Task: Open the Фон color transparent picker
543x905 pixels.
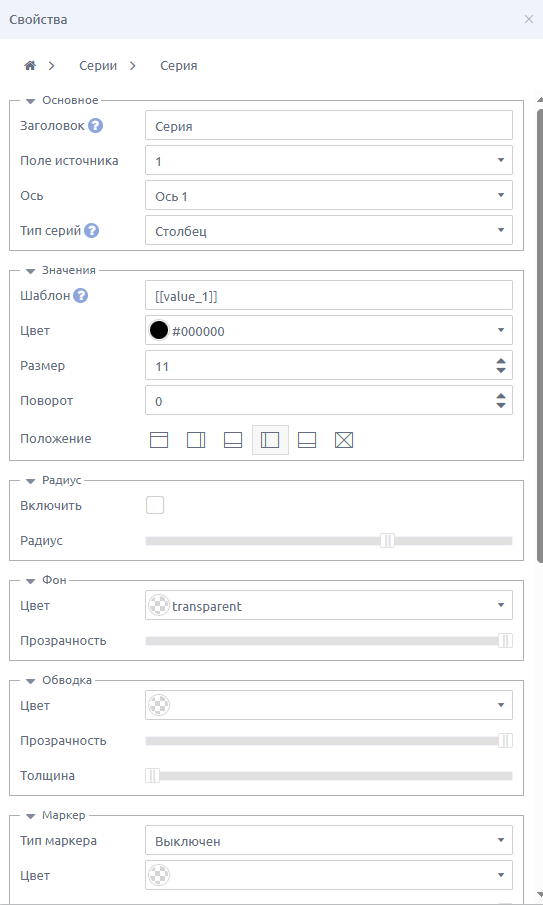Action: coord(328,605)
